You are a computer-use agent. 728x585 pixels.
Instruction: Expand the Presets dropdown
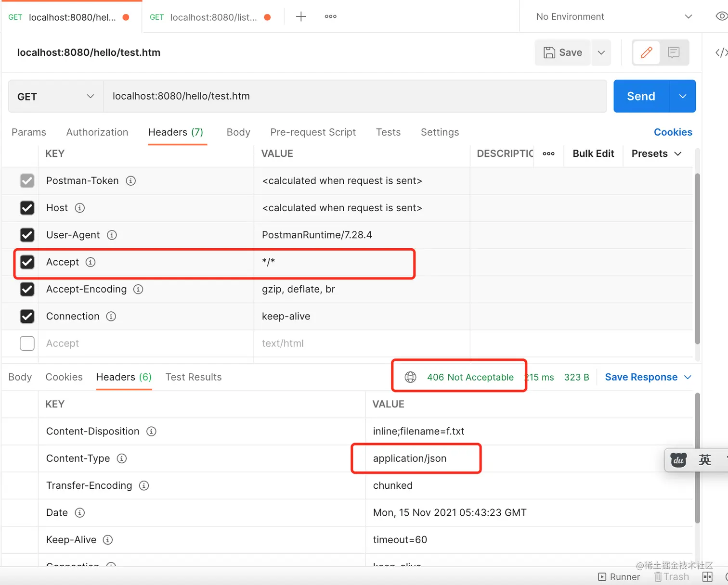coord(656,153)
